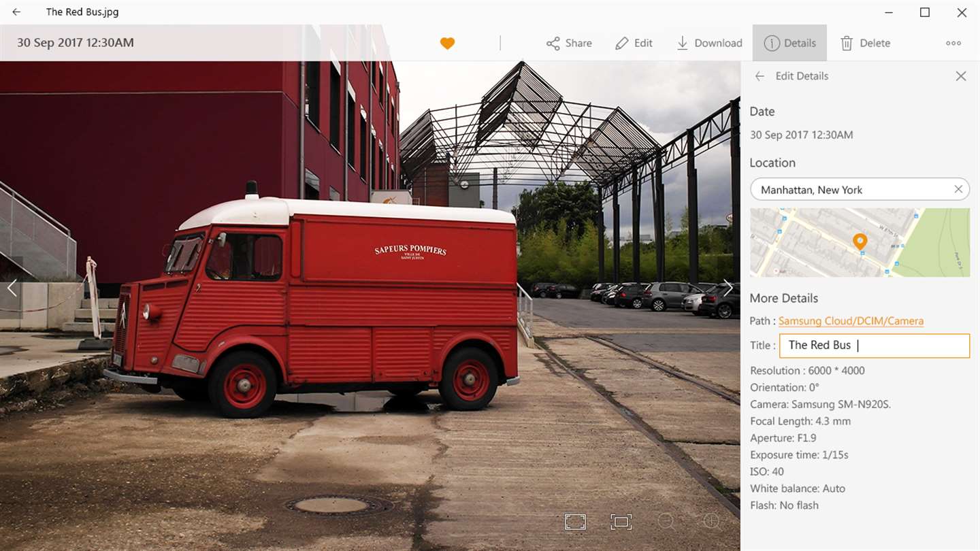The image size is (980, 551).
Task: Click the Title text field
Action: coord(875,346)
